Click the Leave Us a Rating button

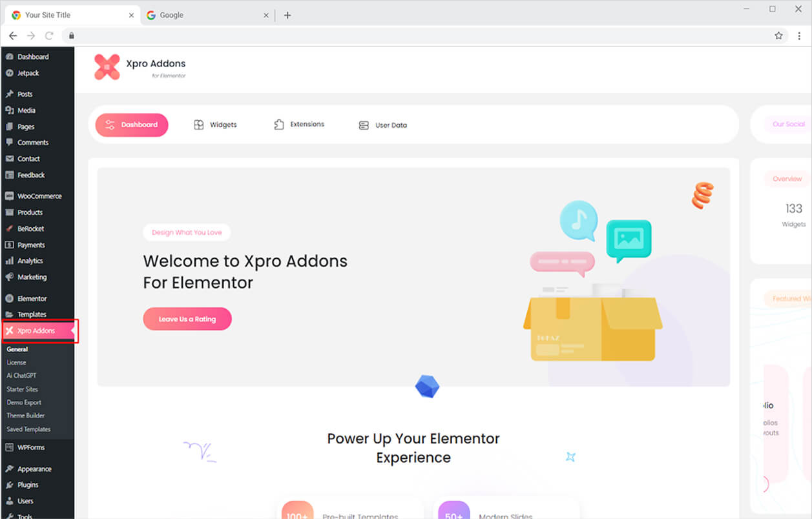point(187,319)
